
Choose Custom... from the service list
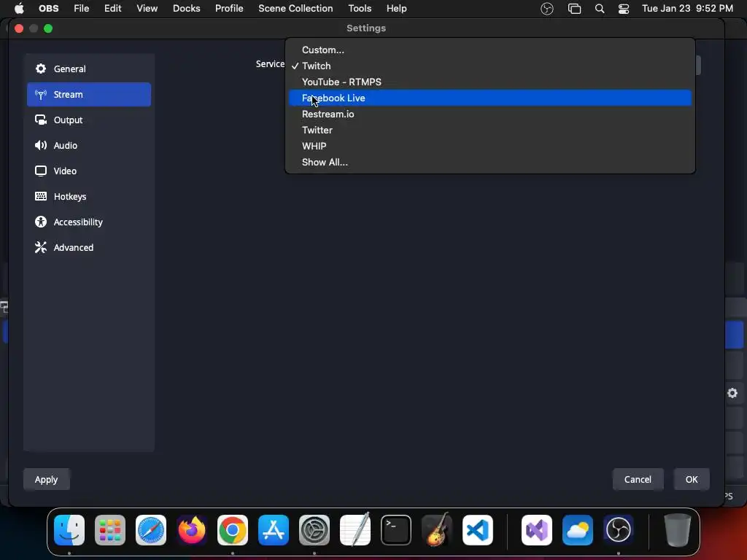tap(489, 50)
